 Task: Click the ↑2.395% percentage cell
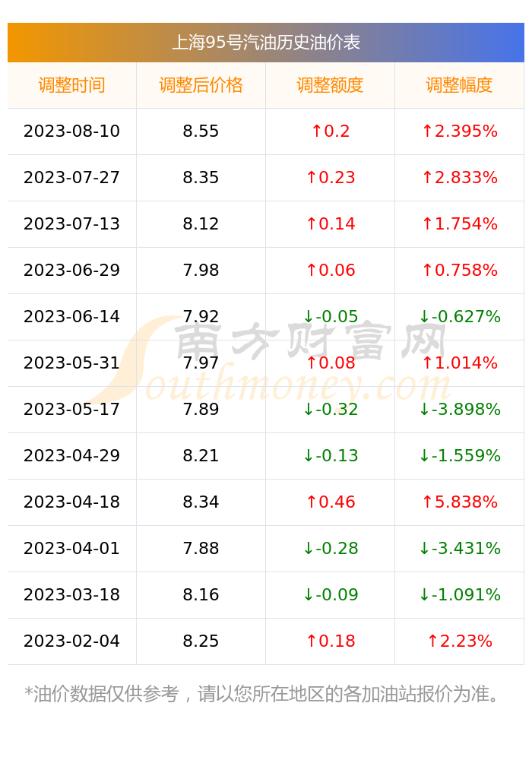pyautogui.click(x=459, y=131)
